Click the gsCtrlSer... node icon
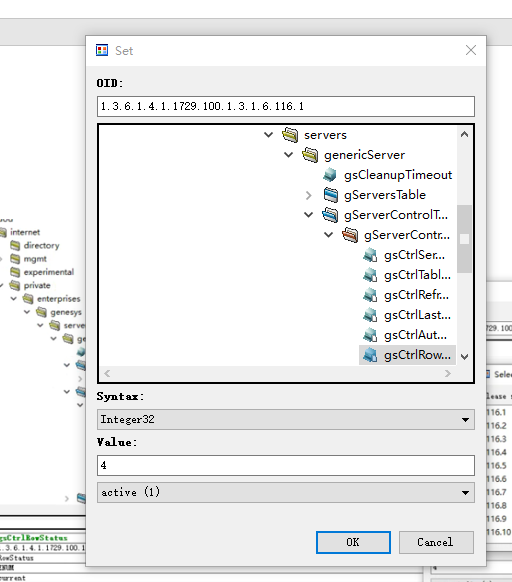This screenshot has width=512, height=582. 370,255
